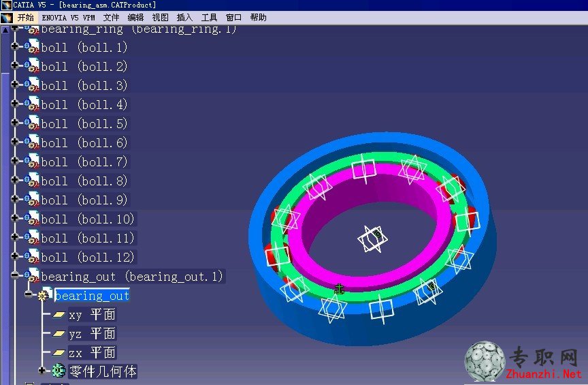This screenshot has width=588, height=385.
Task: Select bearing_out (bearing_out.1) tree item
Action: point(132,277)
